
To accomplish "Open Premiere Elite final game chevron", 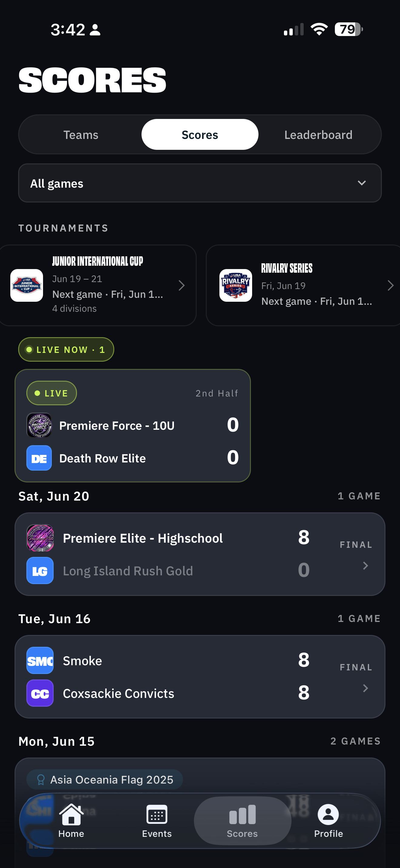I will pyautogui.click(x=365, y=566).
